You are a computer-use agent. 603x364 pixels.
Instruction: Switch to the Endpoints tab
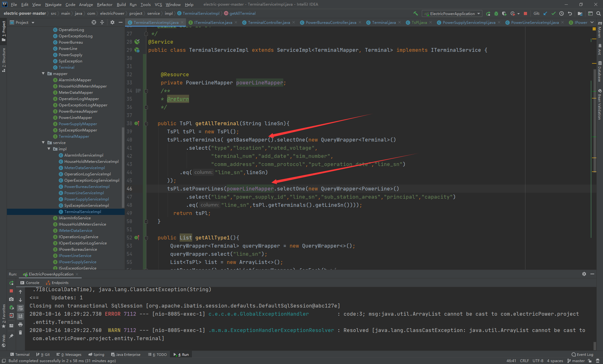coord(57,283)
